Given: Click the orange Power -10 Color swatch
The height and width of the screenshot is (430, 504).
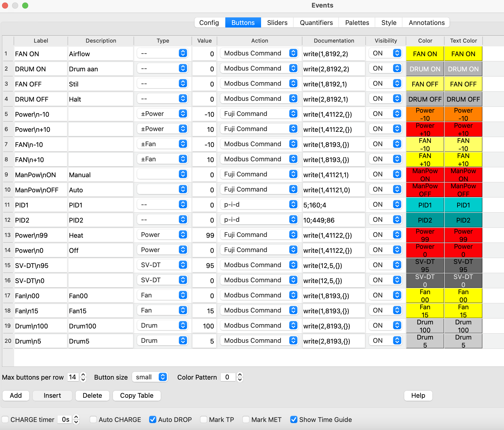Looking at the screenshot, I should (x=425, y=114).
